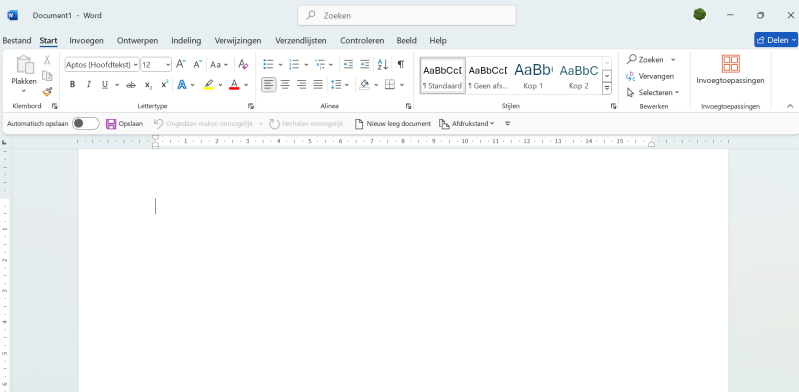Toggle show paragraph marks (¶)
The height and width of the screenshot is (392, 799).
click(x=401, y=64)
